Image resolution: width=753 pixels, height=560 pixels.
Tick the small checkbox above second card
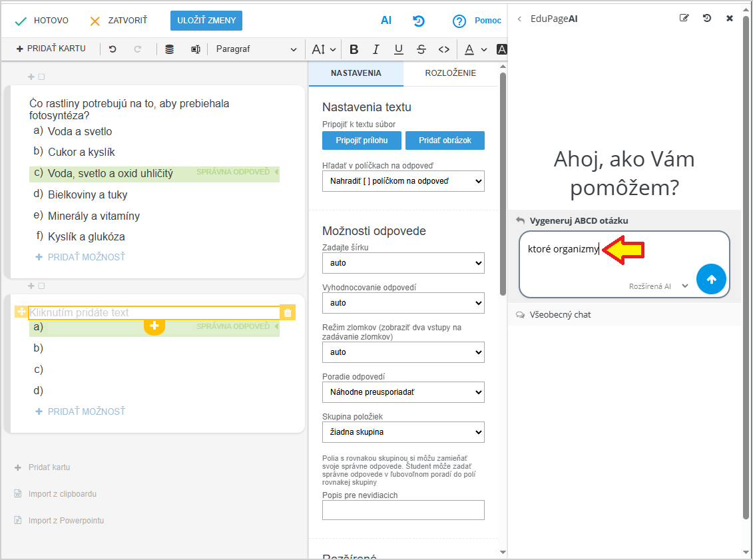tap(41, 286)
